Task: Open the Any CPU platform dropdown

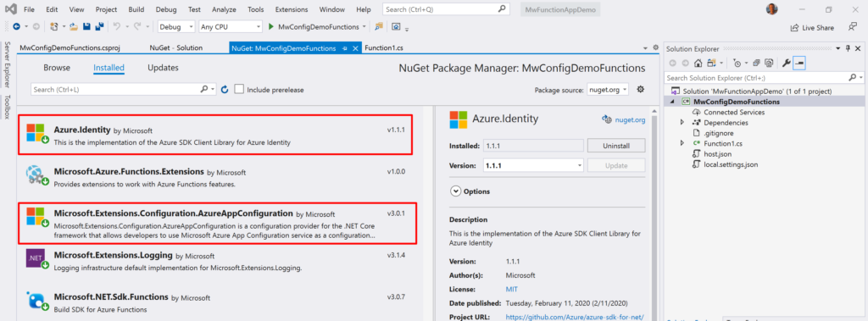Action: click(231, 26)
